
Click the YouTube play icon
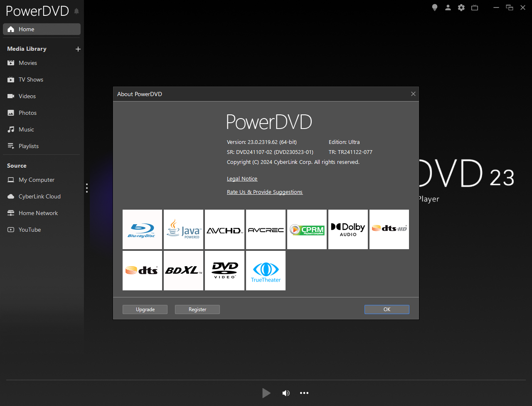[x=11, y=230]
